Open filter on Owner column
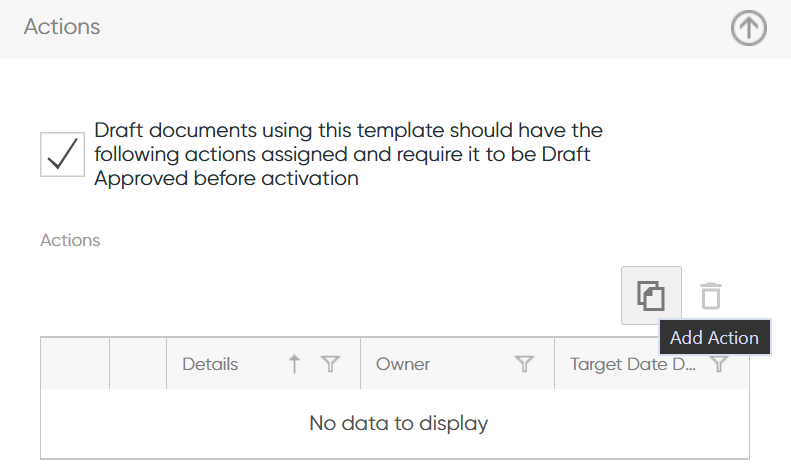The image size is (791, 470). pos(524,364)
